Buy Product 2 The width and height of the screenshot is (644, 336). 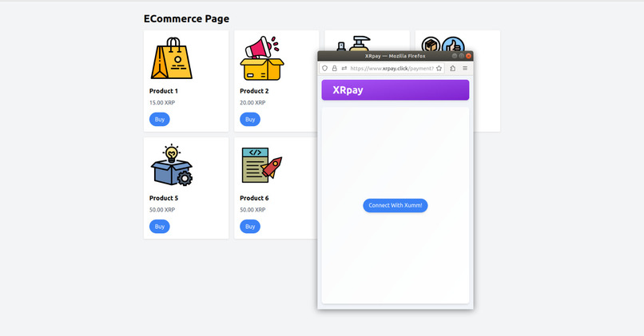click(x=250, y=120)
